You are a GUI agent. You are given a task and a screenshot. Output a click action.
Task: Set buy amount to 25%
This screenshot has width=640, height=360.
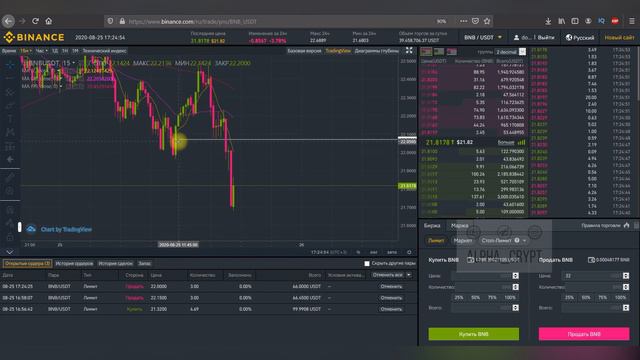459,298
